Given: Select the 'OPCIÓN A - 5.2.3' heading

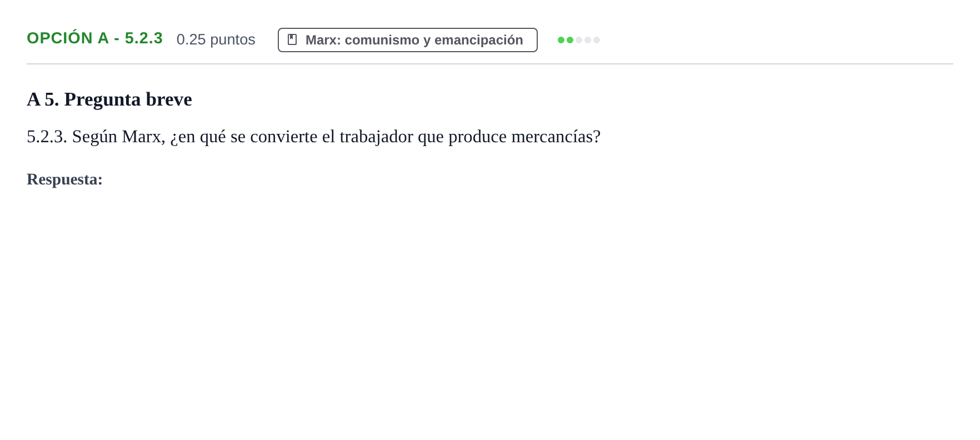Looking at the screenshot, I should tap(94, 38).
